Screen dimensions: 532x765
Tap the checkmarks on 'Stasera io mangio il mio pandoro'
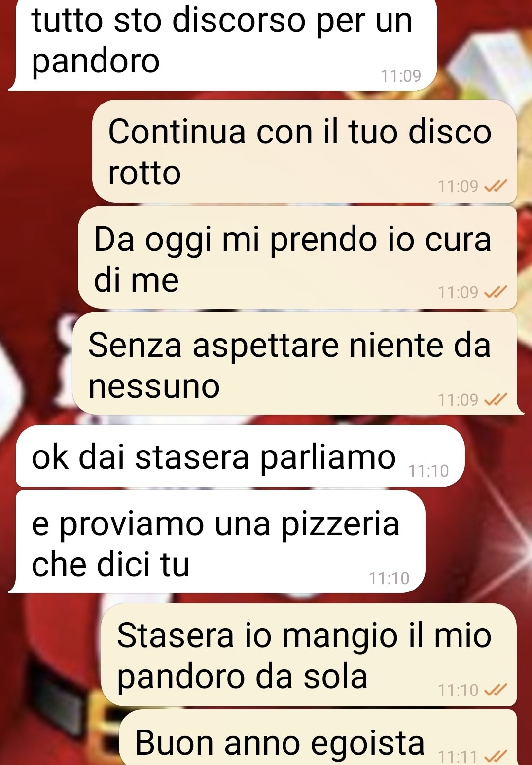pos(496,690)
